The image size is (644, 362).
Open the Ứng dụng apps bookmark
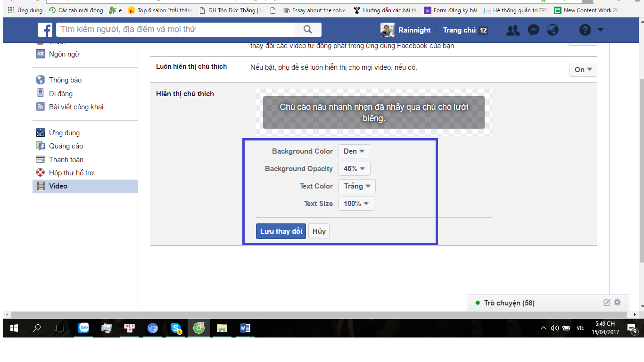[25, 10]
